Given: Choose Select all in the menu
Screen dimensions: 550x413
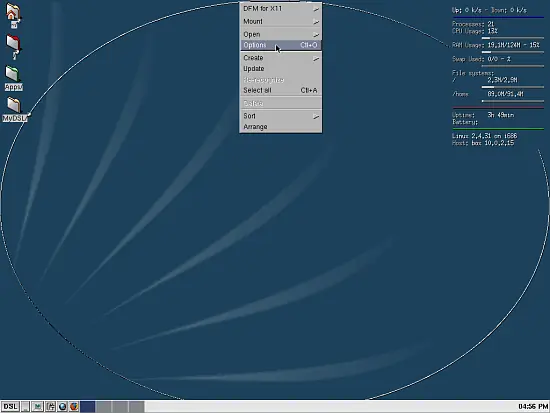Looking at the screenshot, I should [x=281, y=90].
